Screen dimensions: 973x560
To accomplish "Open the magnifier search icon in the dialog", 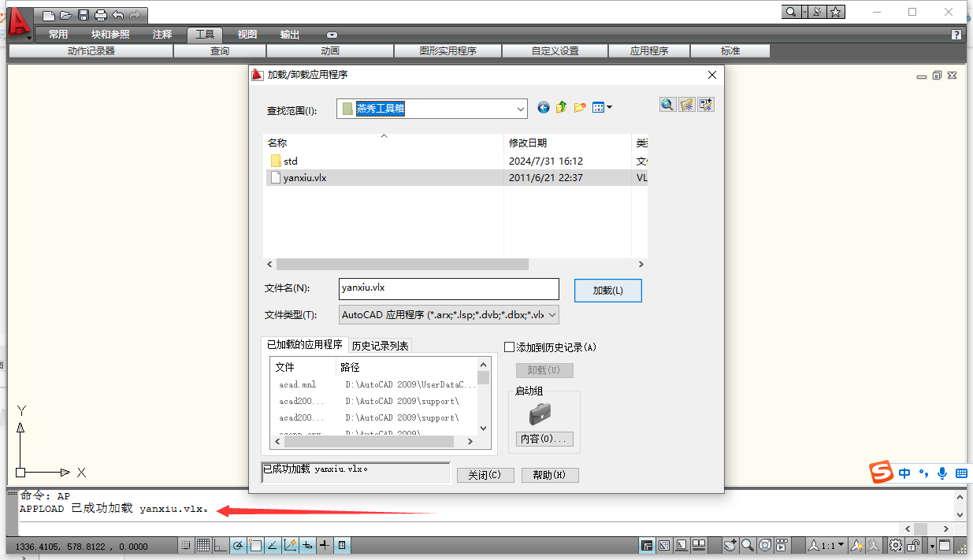I will (667, 105).
